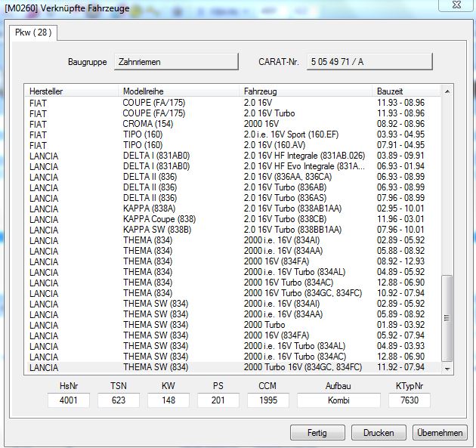Image resolution: width=476 pixels, height=448 pixels.
Task: Click the vertical scrollbar thumb of the list
Action: 447,318
